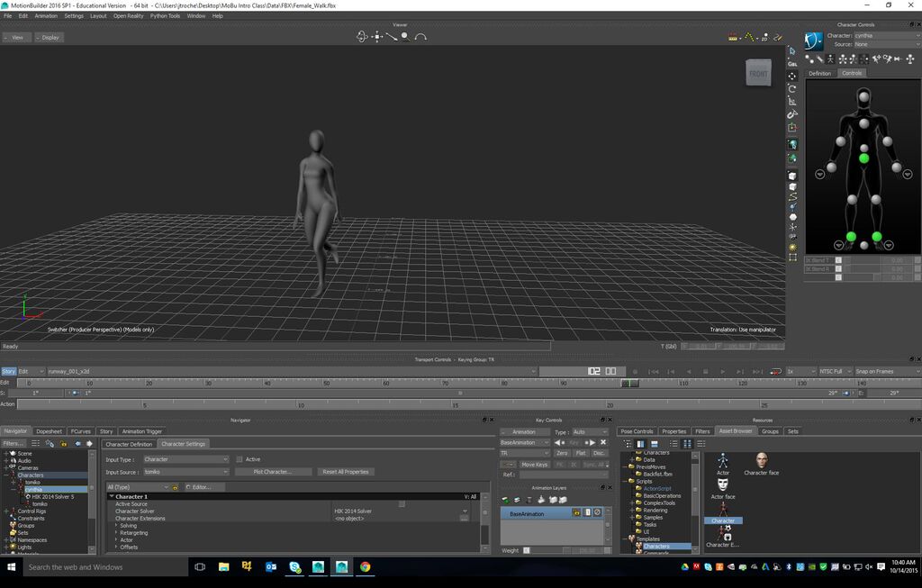Switch to the FCurves tab
Image resolution: width=922 pixels, height=588 pixels.
(80, 431)
